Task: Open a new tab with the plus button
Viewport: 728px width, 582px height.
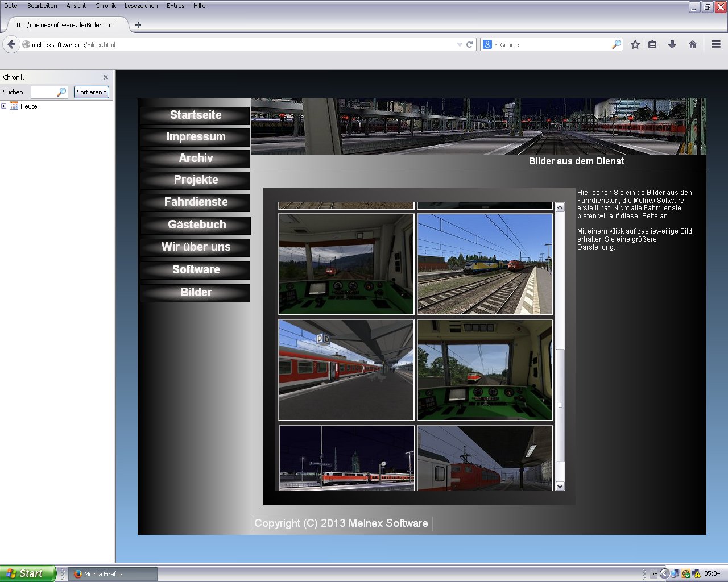Action: click(x=138, y=25)
